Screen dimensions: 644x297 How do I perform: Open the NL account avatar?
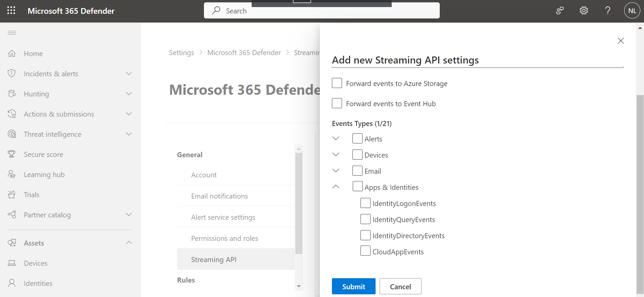[x=632, y=11]
